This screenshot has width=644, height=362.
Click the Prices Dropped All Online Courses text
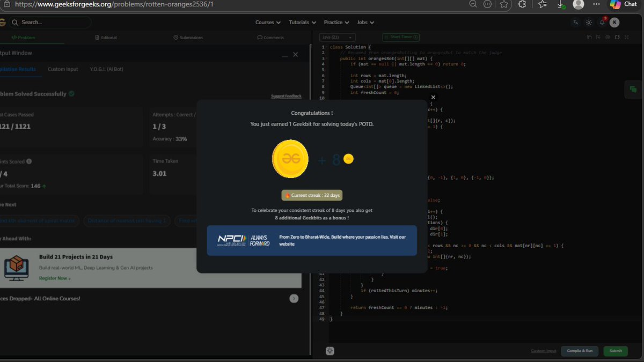[40, 299]
